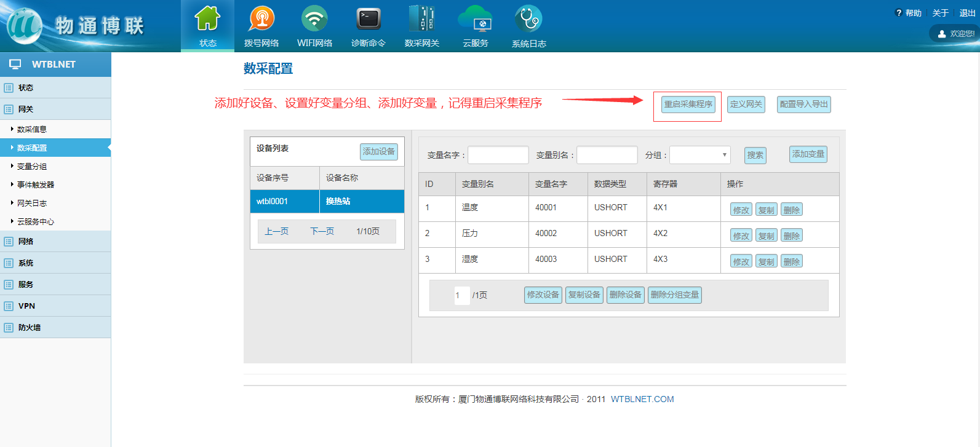Click the 删除分组变量 button
Viewport: 980px width, 447px height.
675,295
